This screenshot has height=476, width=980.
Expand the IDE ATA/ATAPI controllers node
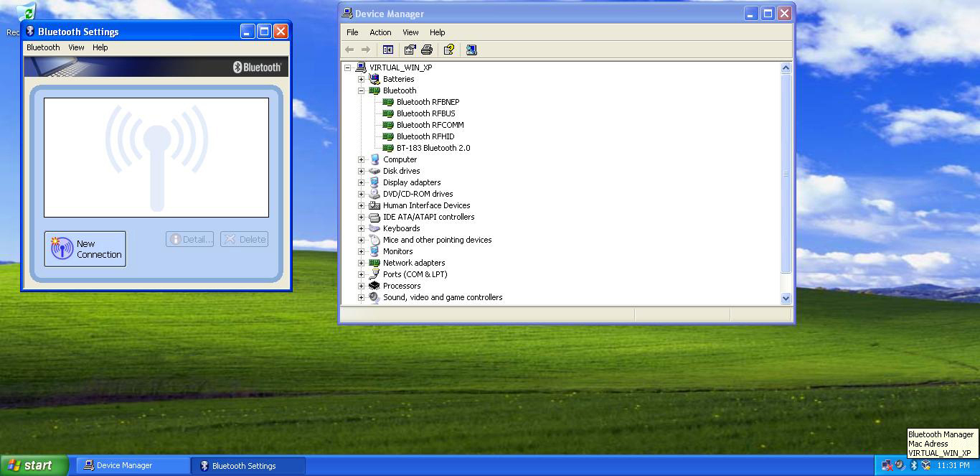[362, 217]
